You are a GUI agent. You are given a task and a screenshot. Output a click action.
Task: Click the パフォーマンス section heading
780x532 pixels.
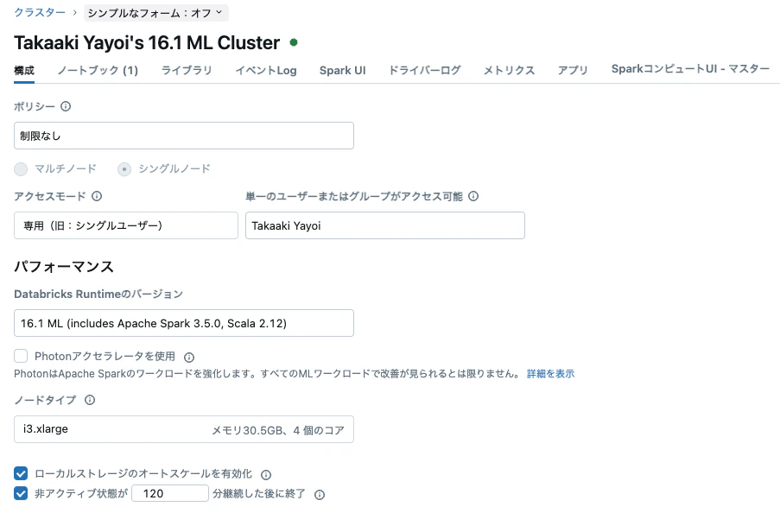[64, 267]
